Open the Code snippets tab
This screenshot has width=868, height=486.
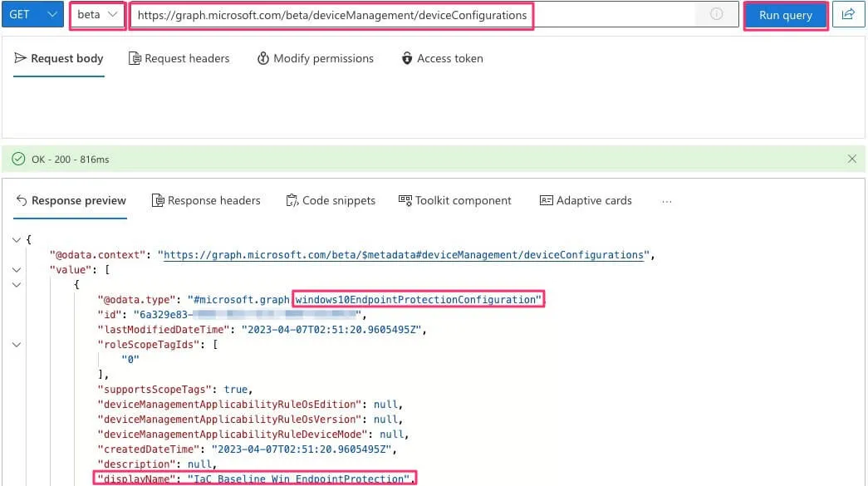coord(330,200)
